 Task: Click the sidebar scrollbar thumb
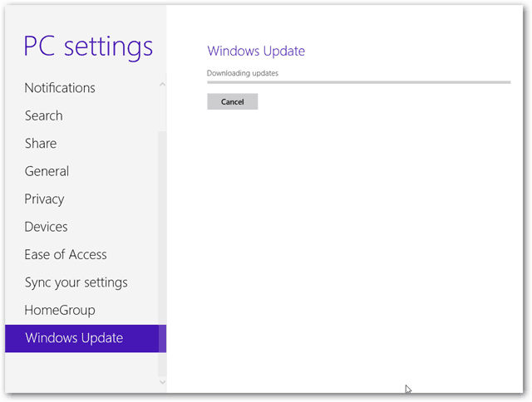coord(162,254)
